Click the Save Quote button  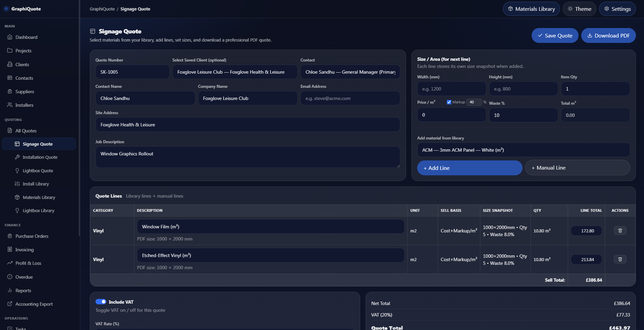tap(555, 35)
